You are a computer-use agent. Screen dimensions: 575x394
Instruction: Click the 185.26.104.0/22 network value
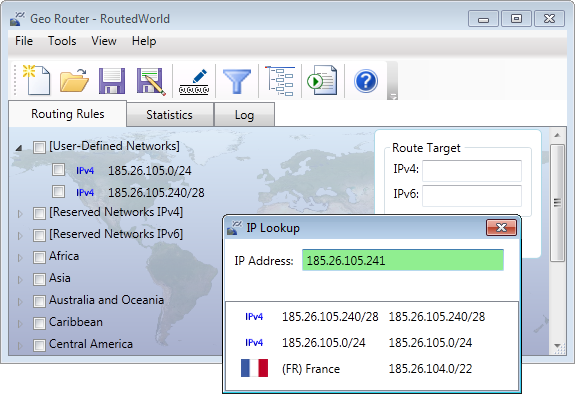click(x=430, y=369)
